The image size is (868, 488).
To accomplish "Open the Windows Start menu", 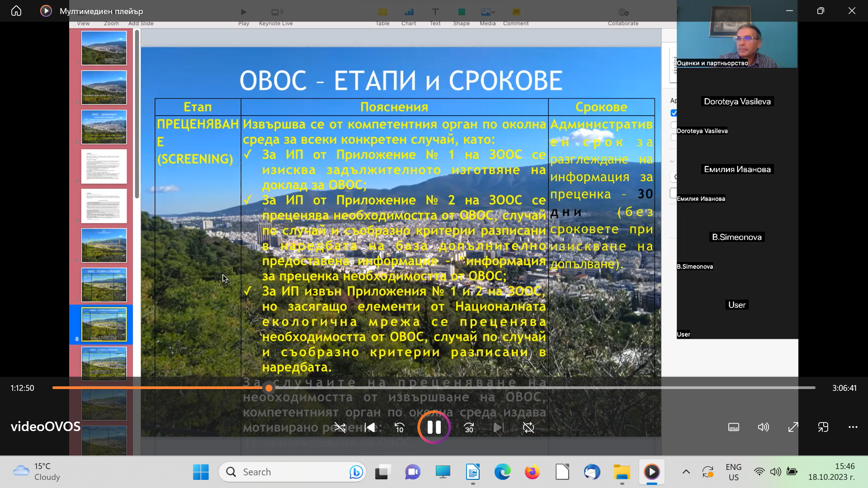I will point(201,472).
